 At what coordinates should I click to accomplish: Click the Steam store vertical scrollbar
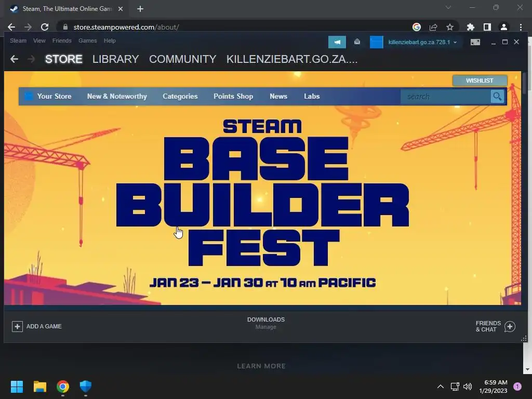(525, 83)
